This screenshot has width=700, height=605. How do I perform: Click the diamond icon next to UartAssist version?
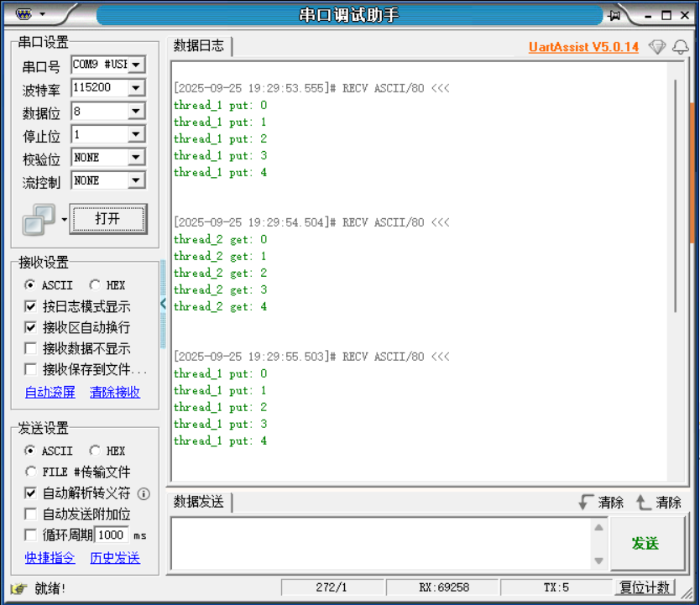[x=657, y=47]
